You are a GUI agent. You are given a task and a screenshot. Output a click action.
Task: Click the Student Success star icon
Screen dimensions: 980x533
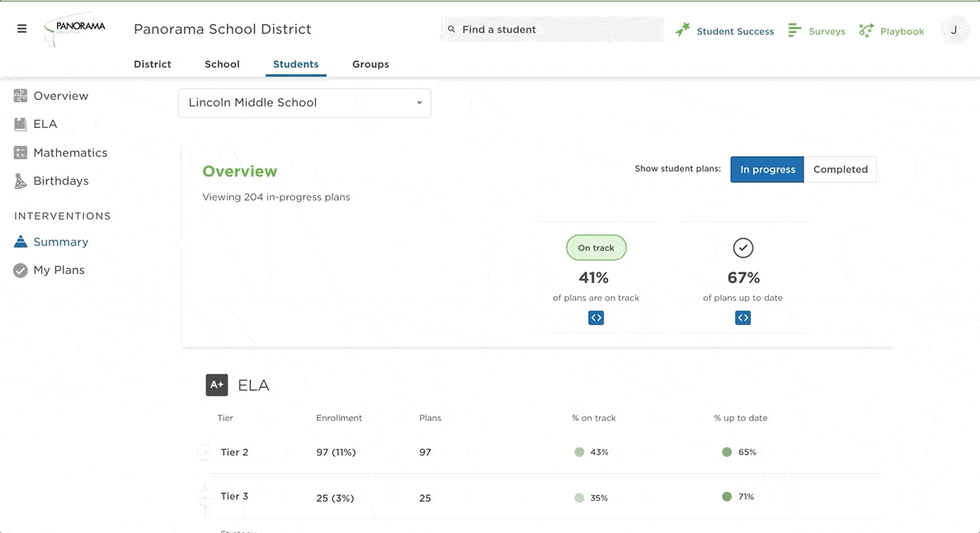click(x=682, y=30)
